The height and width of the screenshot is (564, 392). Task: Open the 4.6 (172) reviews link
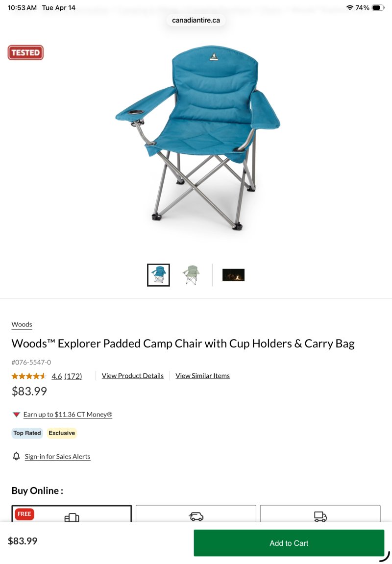(67, 376)
